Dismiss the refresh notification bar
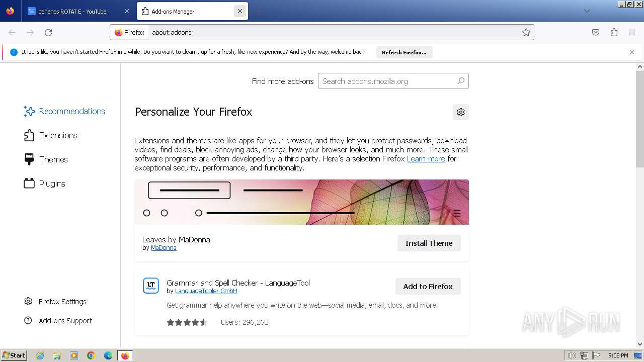 click(632, 52)
